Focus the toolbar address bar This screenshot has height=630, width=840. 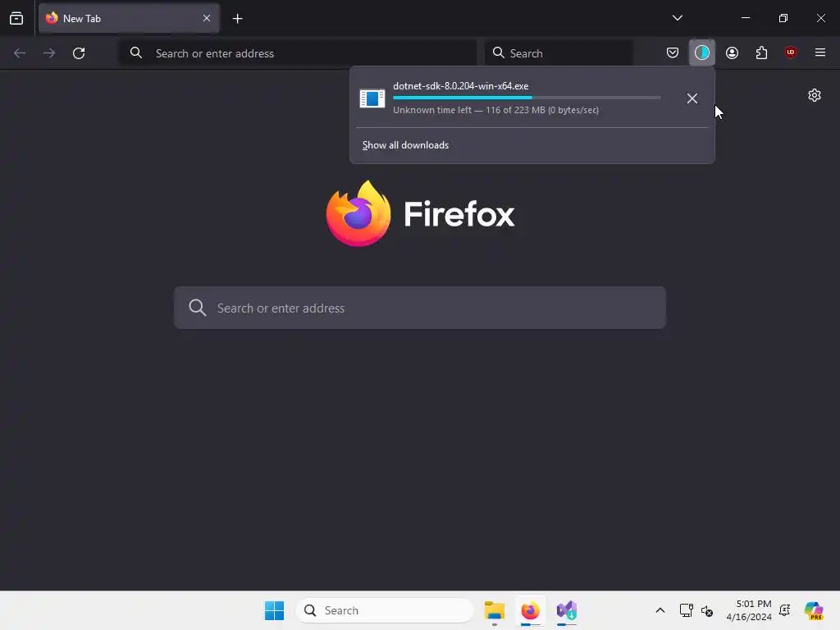pos(298,53)
